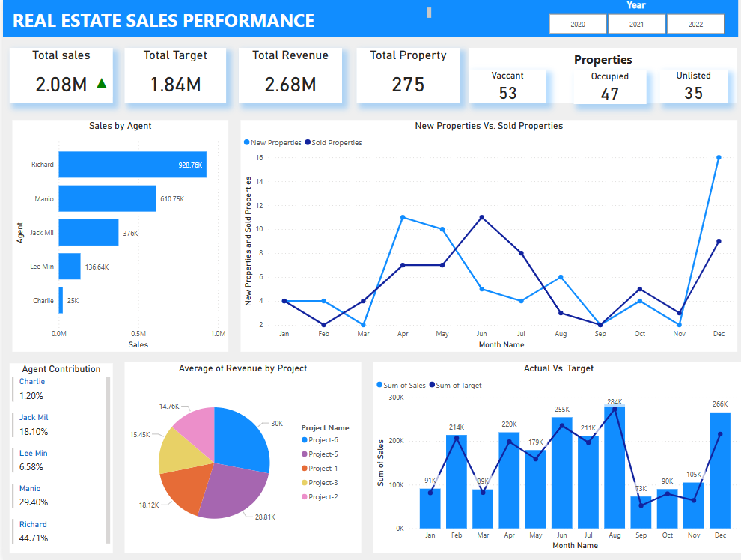Click the Total Revenue 2.68M card
This screenshot has height=560, width=741.
(291, 74)
